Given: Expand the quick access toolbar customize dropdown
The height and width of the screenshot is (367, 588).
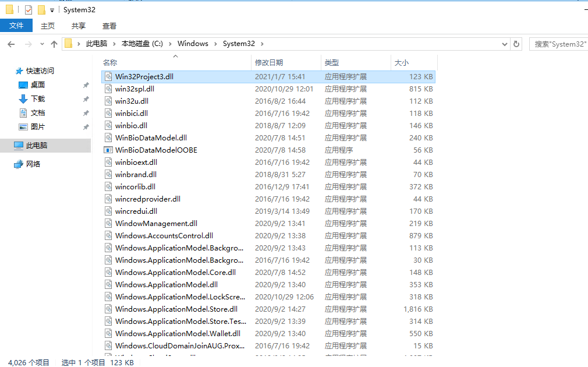Looking at the screenshot, I should coord(52,10).
